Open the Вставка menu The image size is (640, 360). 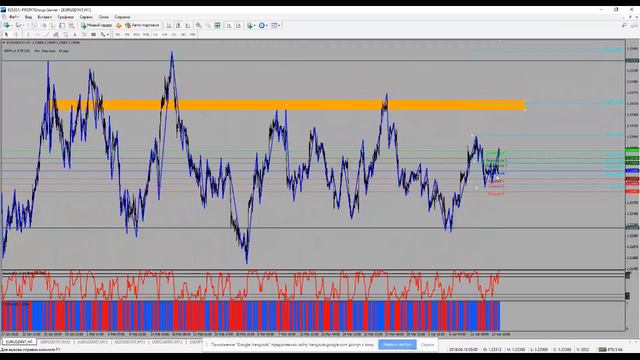point(44,17)
